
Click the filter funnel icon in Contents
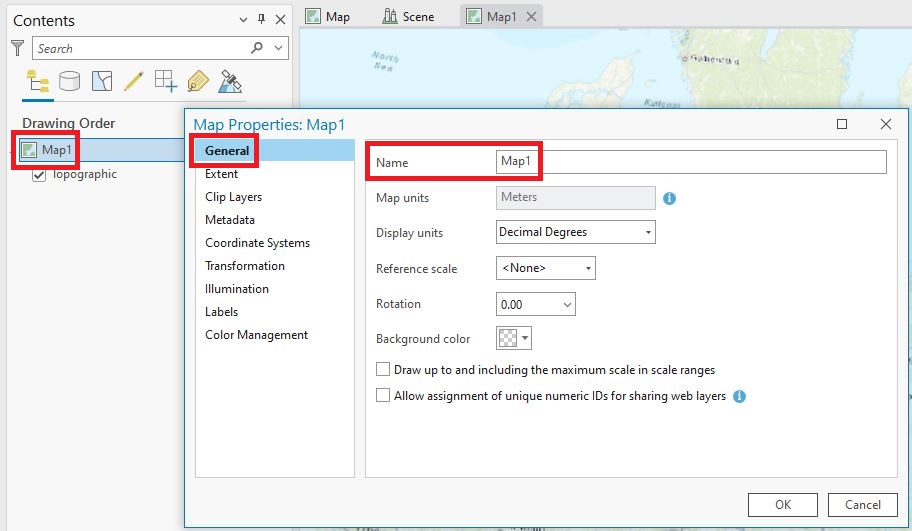pos(17,48)
